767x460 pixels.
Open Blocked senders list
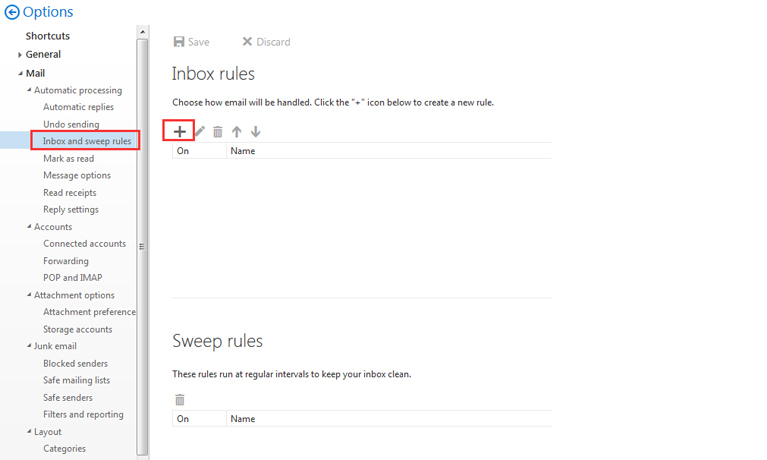coord(75,364)
